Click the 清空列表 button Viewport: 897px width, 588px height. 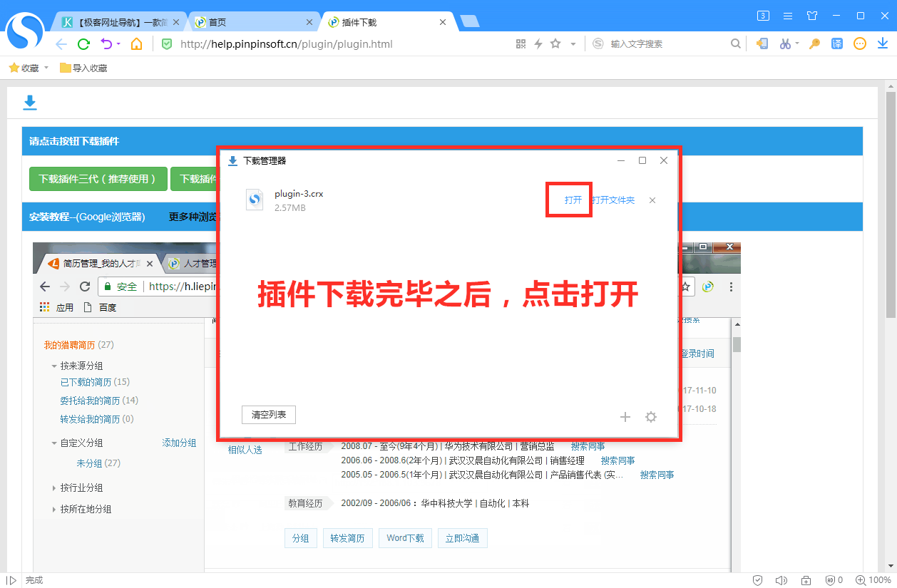click(268, 414)
